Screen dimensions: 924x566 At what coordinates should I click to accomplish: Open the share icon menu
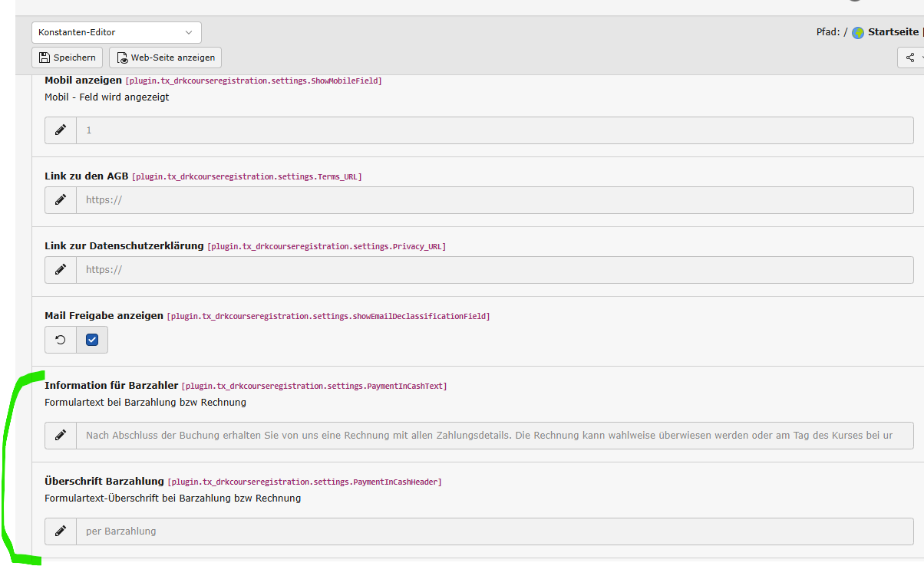pos(909,58)
